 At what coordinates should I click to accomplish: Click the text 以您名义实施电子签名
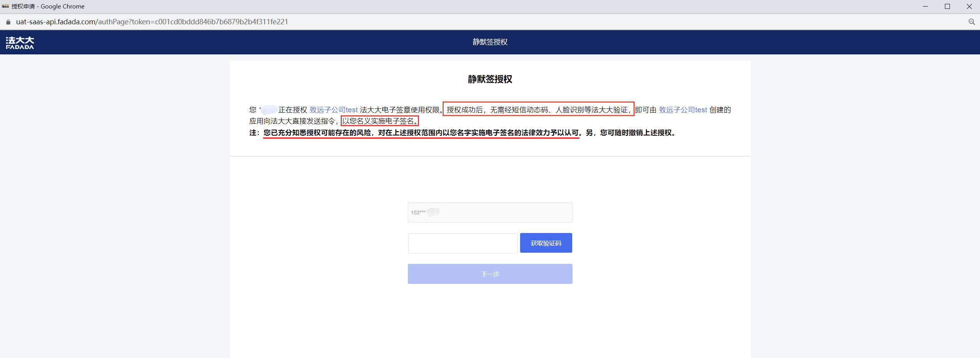coord(378,121)
